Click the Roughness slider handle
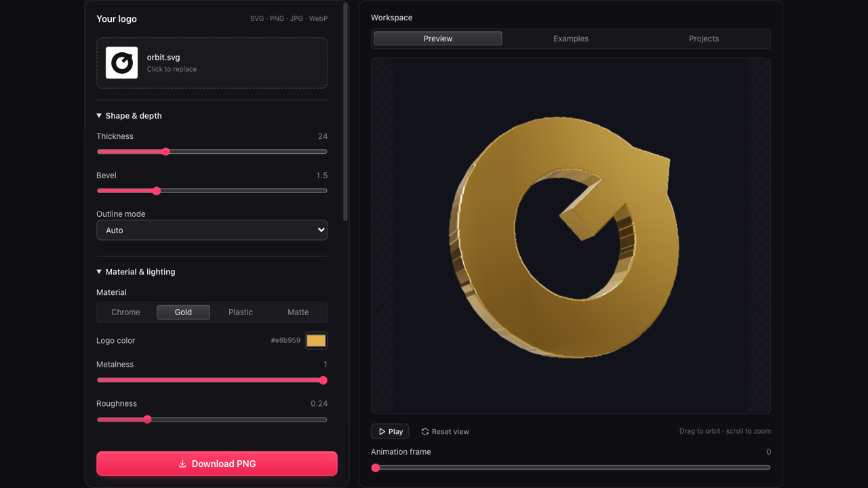868x488 pixels. [x=147, y=420]
